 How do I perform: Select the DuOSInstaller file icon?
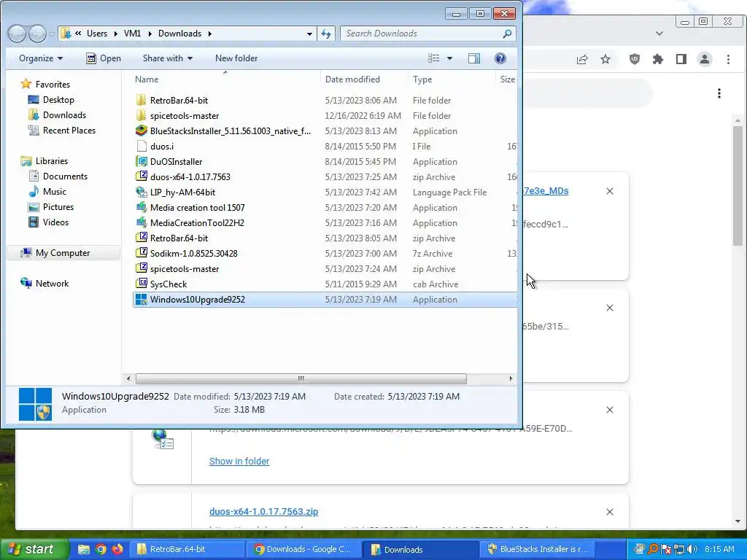[142, 161]
